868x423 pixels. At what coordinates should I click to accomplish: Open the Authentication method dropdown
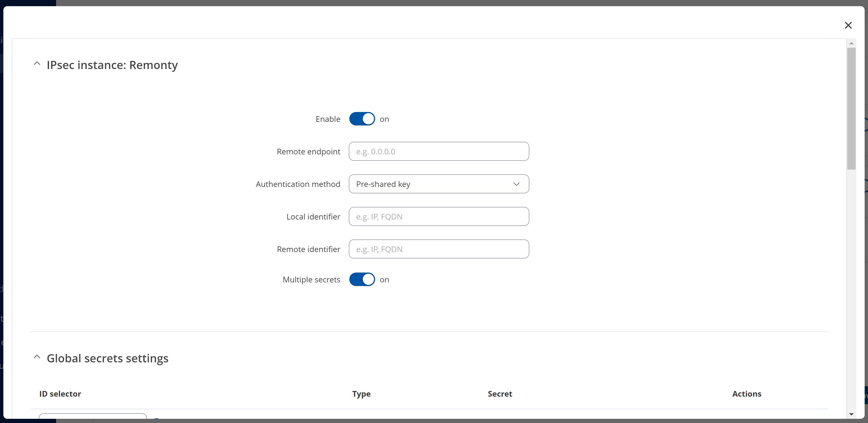[439, 184]
